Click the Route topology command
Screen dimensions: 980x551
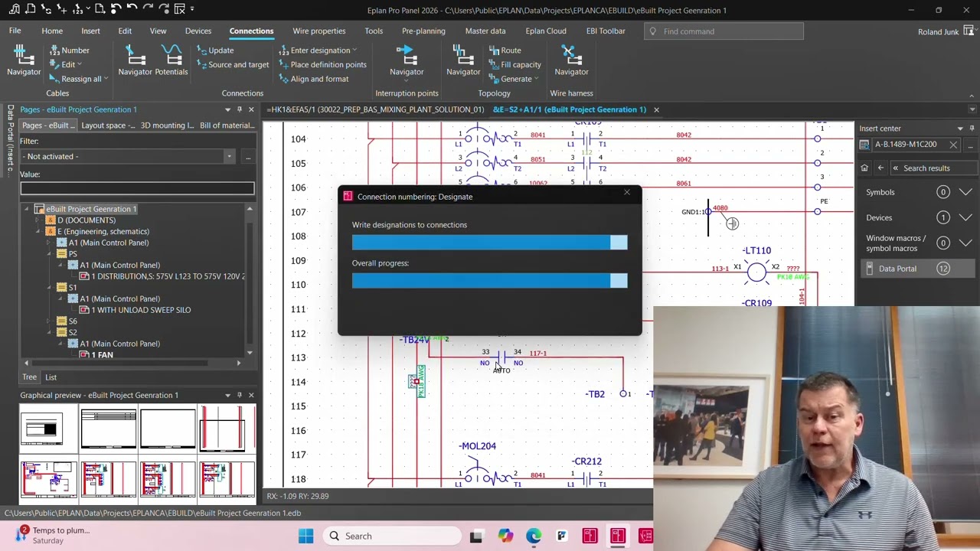pyautogui.click(x=505, y=51)
